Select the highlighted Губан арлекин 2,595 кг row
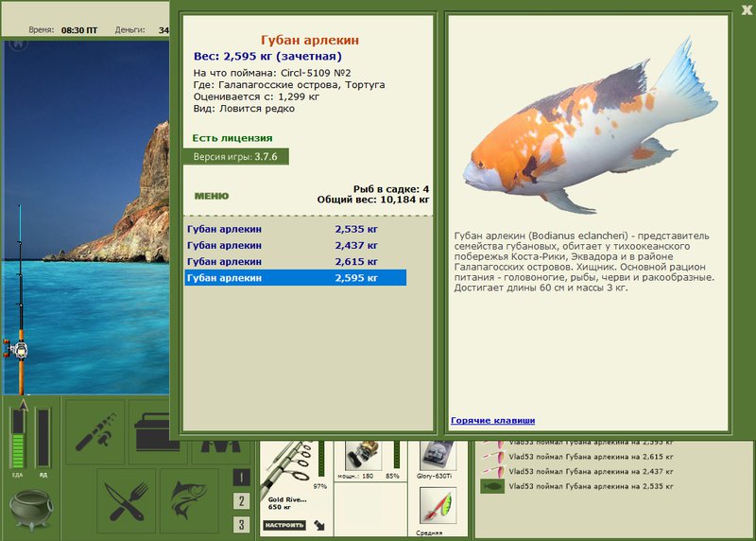The image size is (756, 541). click(x=296, y=277)
